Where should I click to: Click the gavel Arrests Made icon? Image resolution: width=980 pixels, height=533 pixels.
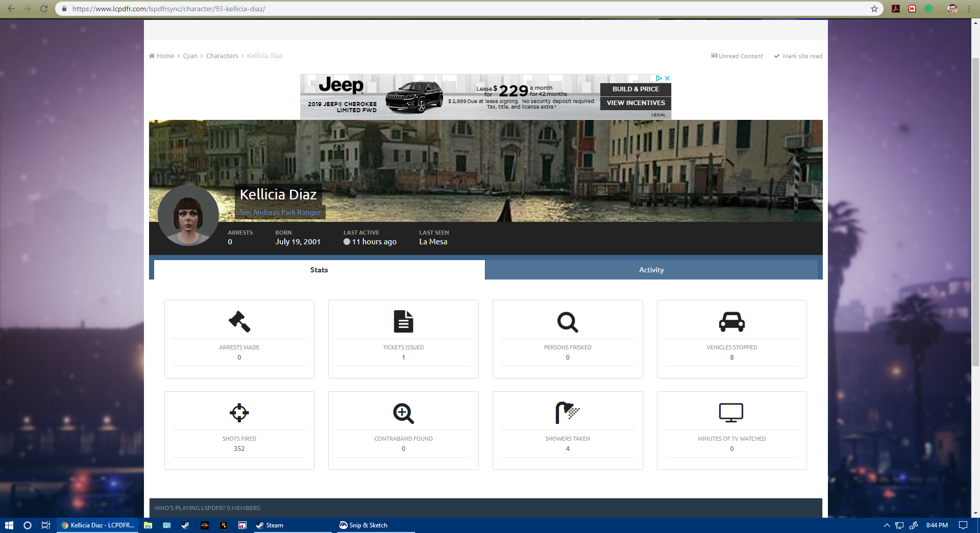[x=239, y=321]
